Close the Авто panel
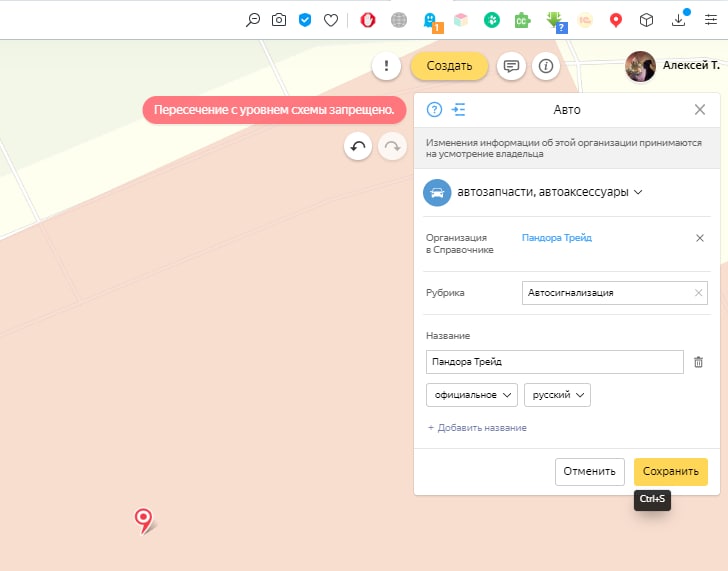The image size is (728, 571). 700,110
